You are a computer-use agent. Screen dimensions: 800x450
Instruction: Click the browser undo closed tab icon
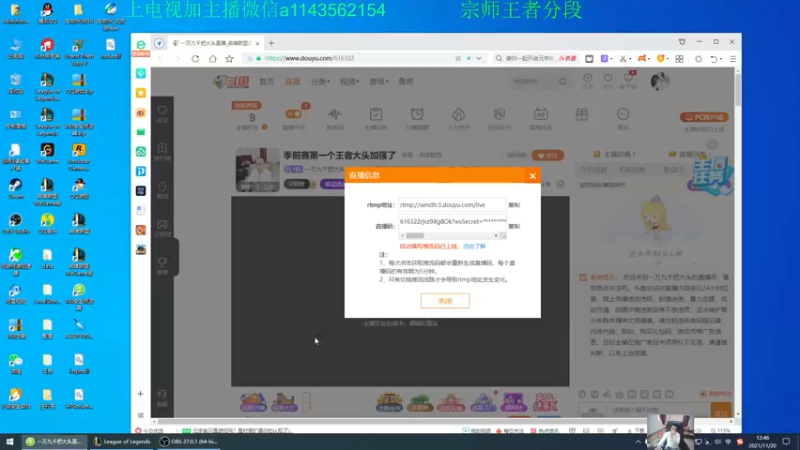click(x=714, y=59)
